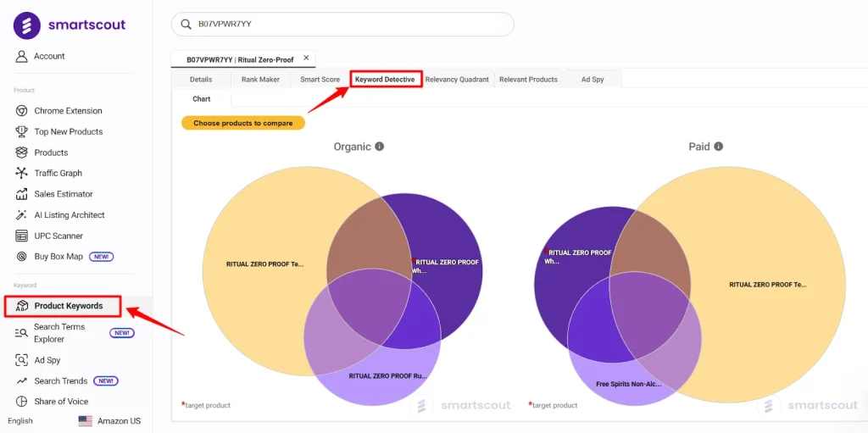The height and width of the screenshot is (433, 868).
Task: Click into the ASIN search field
Action: (342, 25)
